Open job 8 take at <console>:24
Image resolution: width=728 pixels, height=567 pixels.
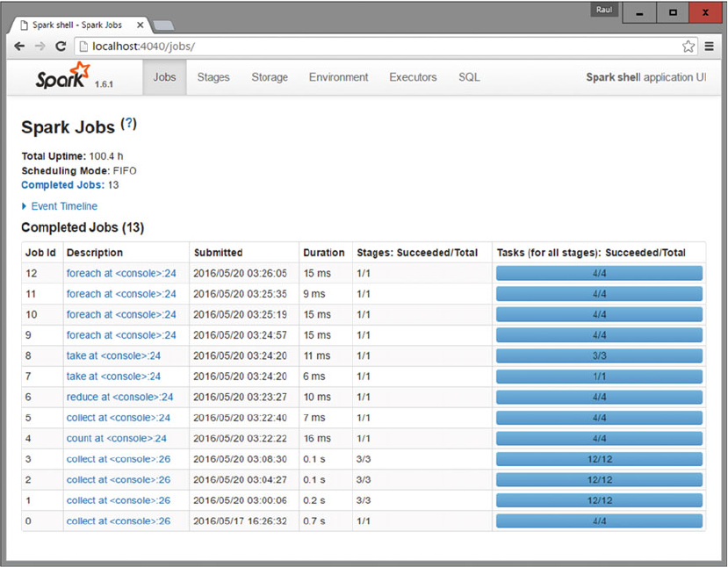pos(113,355)
